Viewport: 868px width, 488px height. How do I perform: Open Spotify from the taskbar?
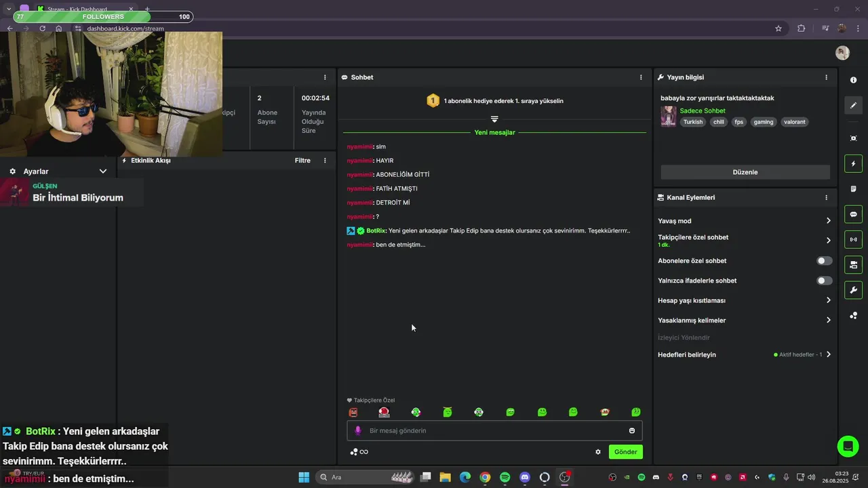coord(505,477)
